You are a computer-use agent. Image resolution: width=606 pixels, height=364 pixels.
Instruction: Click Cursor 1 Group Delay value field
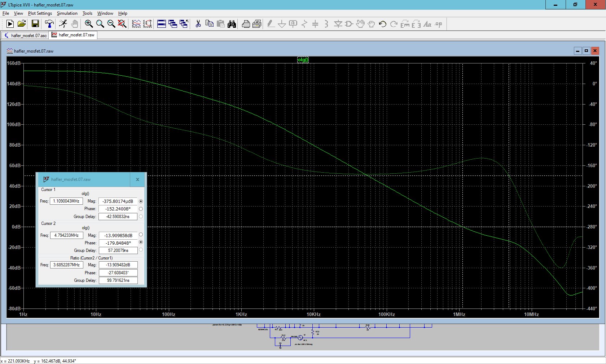point(118,217)
